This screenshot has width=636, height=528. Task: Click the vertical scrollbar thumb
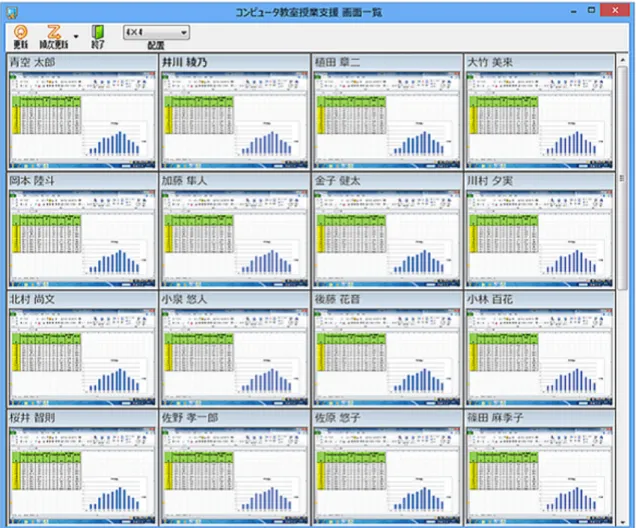623,178
